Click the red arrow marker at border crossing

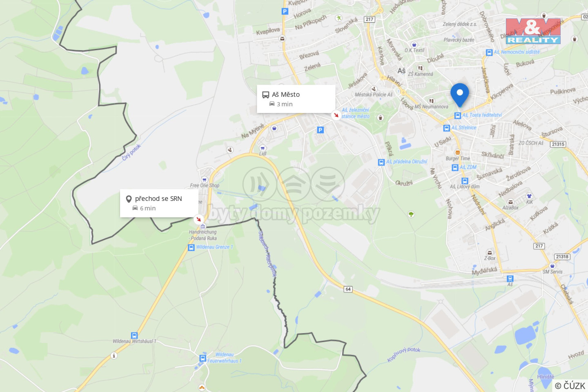199,219
